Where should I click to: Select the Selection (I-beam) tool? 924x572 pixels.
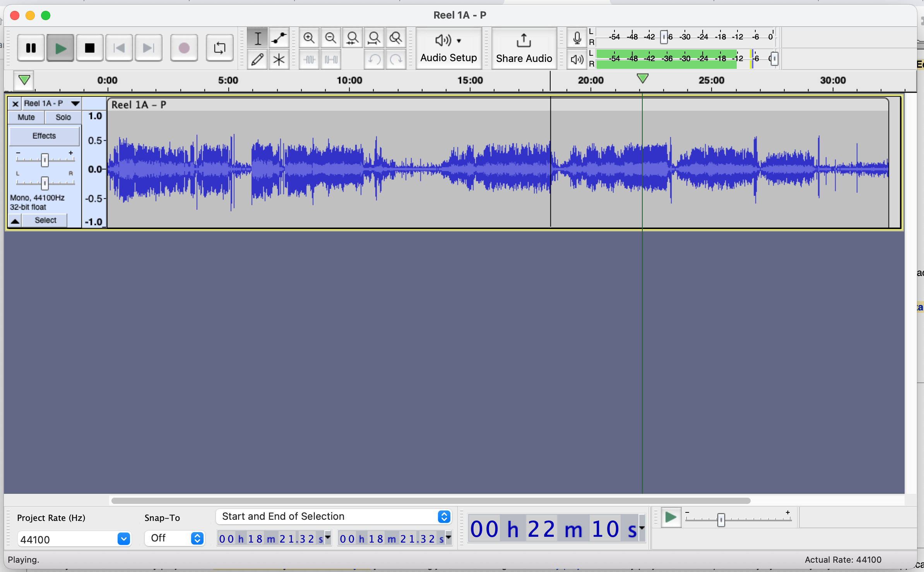pos(257,38)
